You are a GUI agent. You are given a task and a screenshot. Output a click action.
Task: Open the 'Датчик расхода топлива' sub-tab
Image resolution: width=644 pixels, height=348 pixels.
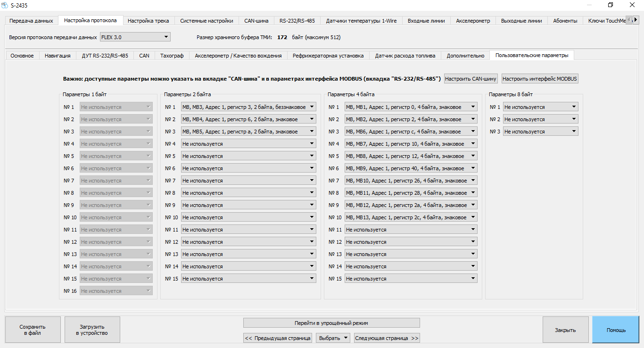point(405,56)
